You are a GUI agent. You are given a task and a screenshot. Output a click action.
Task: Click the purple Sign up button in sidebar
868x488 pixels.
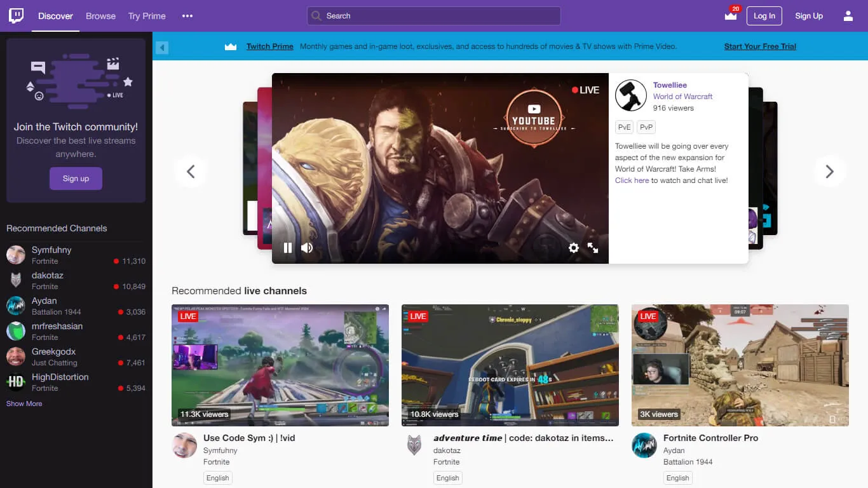click(x=76, y=179)
